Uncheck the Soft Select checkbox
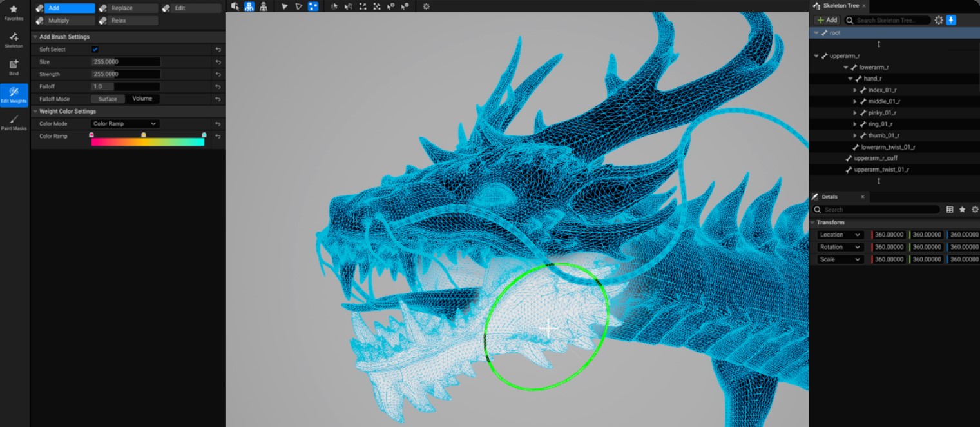 (95, 50)
